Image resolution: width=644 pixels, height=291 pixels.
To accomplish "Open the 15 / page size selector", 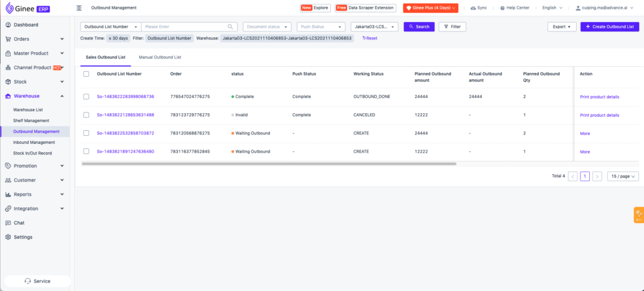I will [623, 177].
